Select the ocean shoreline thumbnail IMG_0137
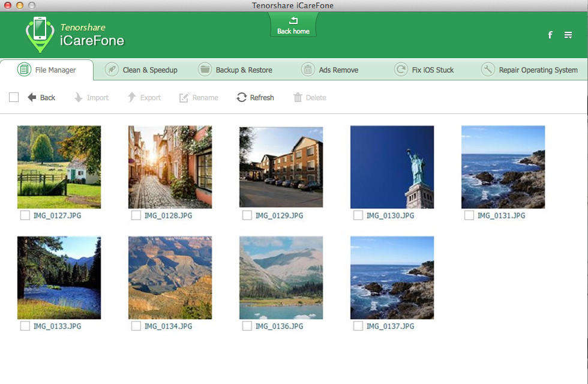 (x=392, y=277)
